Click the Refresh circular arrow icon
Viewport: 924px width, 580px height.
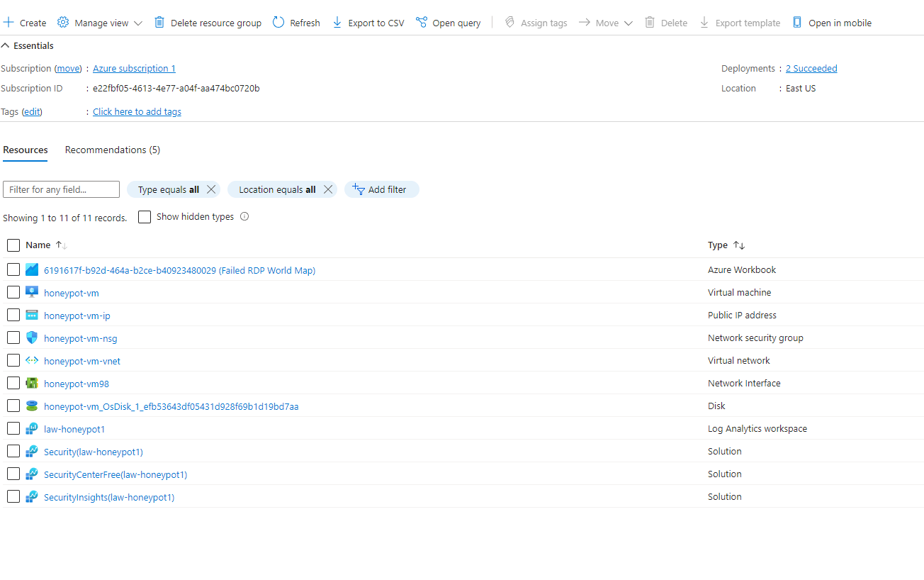pyautogui.click(x=278, y=23)
